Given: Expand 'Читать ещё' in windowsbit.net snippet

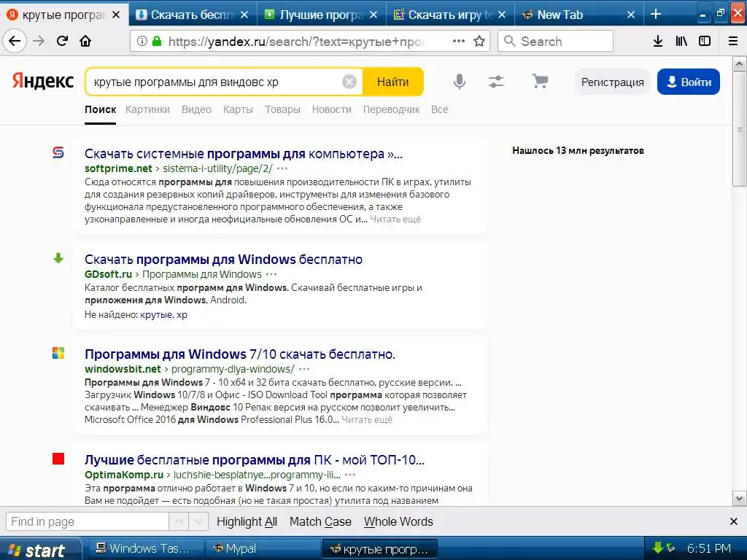Looking at the screenshot, I should coord(367,419).
